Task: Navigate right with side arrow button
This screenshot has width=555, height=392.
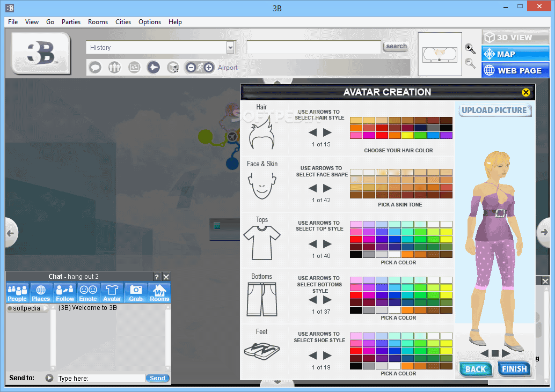Action: click(x=543, y=232)
